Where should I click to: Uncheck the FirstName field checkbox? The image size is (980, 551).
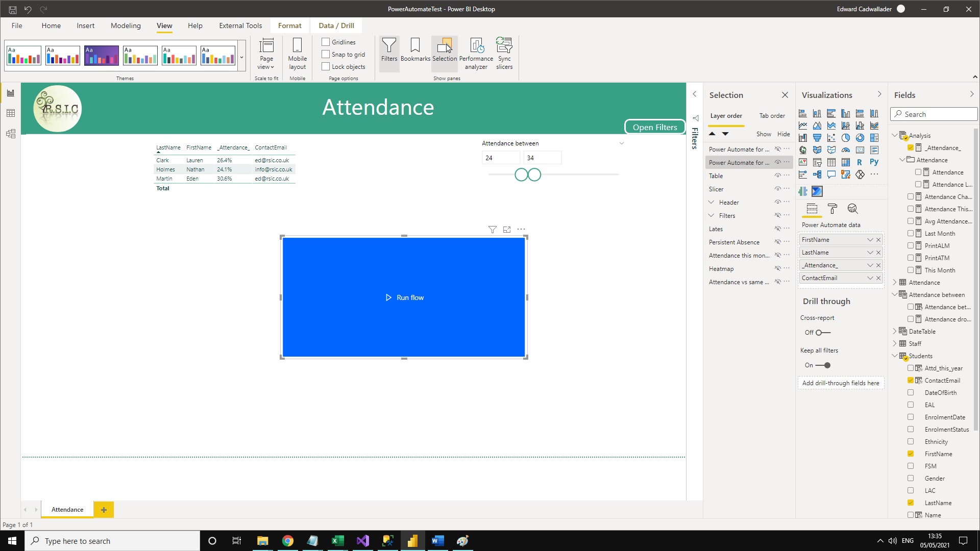coord(911,454)
